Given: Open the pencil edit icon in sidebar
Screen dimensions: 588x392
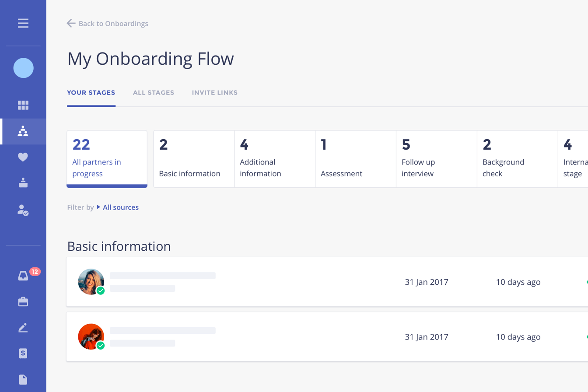Looking at the screenshot, I should [23, 328].
